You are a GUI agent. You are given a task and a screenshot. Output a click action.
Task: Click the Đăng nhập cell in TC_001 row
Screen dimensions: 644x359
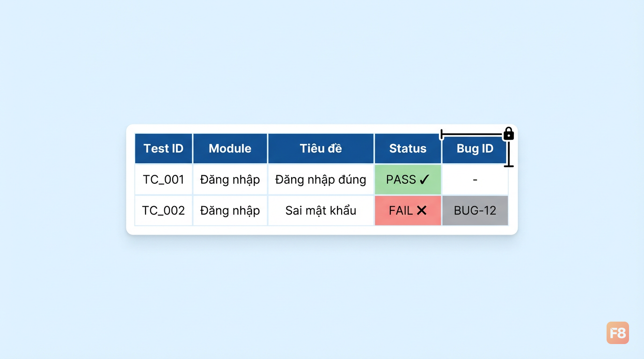(230, 179)
